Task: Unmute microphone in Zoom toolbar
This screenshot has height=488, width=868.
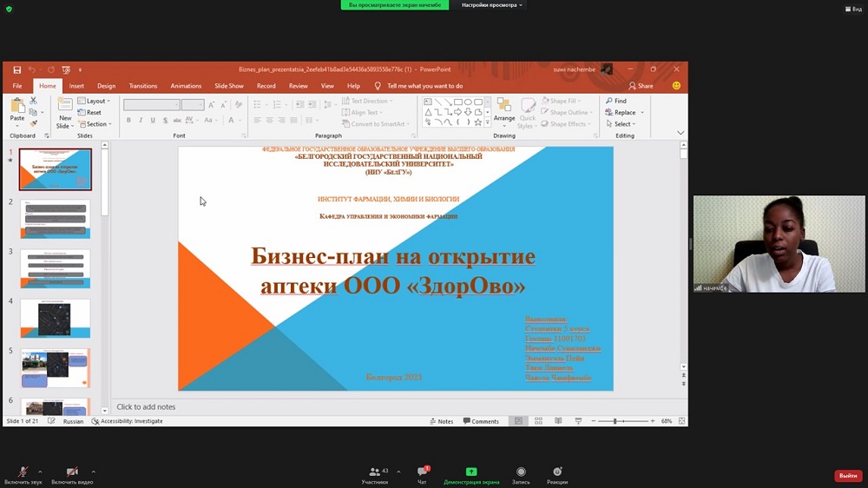Action: pos(23,473)
